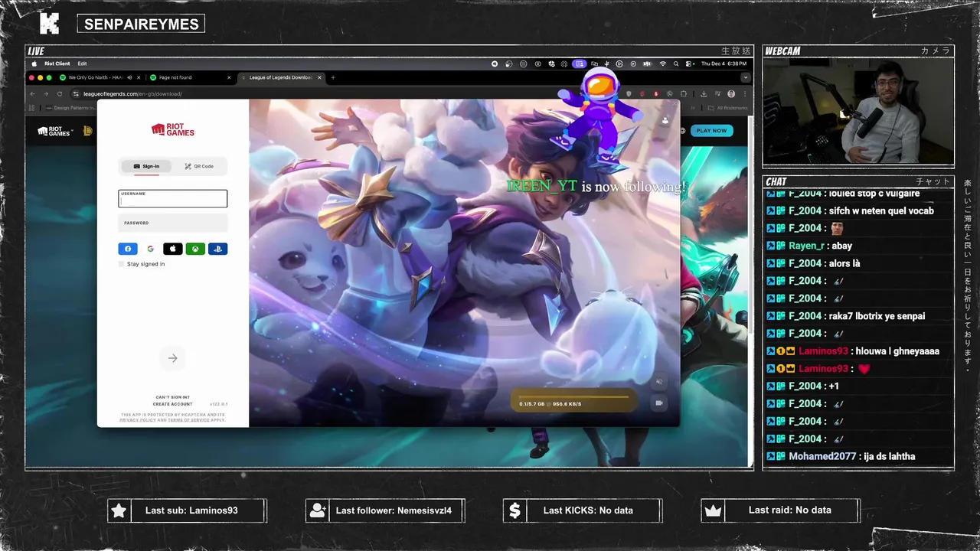
Task: Click the Thu Dec 4 6:38 PM clock
Action: [x=724, y=64]
